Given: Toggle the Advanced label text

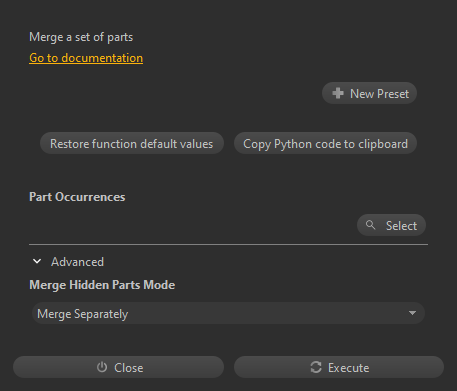Looking at the screenshot, I should coord(77,262).
